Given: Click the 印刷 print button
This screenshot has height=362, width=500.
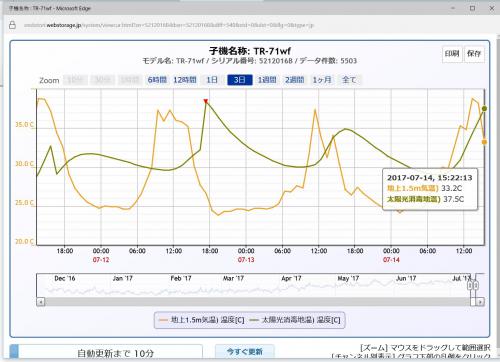Looking at the screenshot, I should [452, 54].
